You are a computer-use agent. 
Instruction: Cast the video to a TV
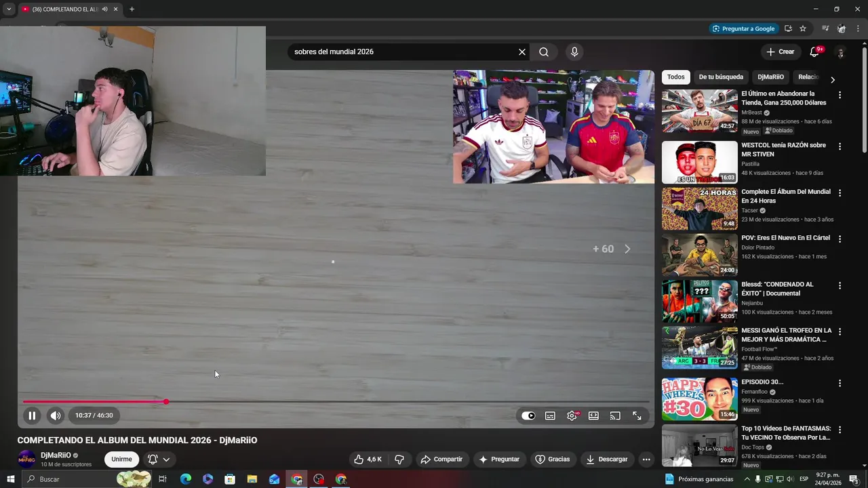pos(615,416)
